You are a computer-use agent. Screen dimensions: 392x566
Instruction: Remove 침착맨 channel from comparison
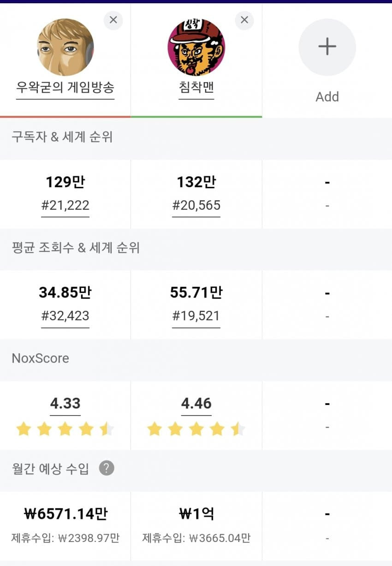244,20
